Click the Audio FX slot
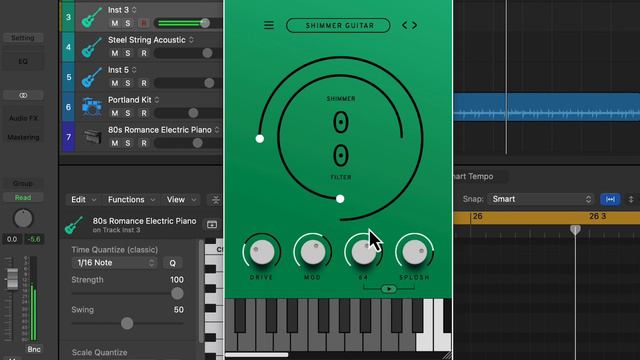This screenshot has width=640, height=360. (23, 118)
